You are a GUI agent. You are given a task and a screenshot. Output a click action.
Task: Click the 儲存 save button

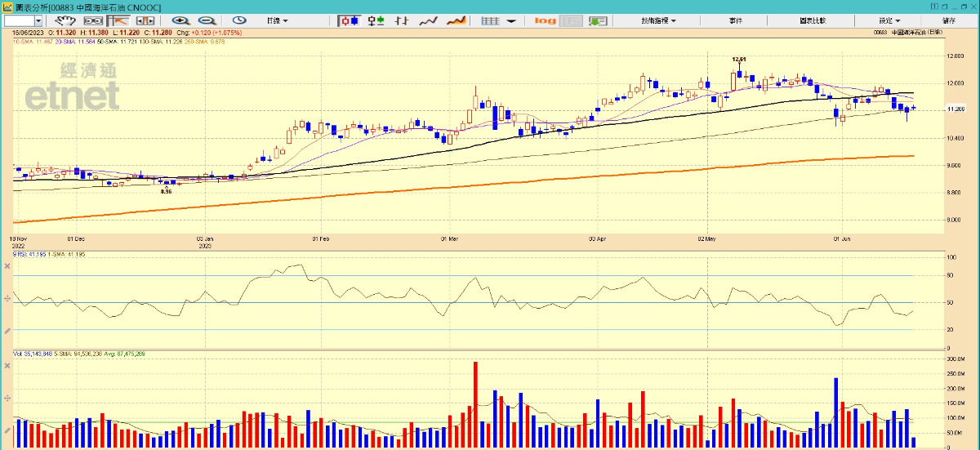[949, 20]
